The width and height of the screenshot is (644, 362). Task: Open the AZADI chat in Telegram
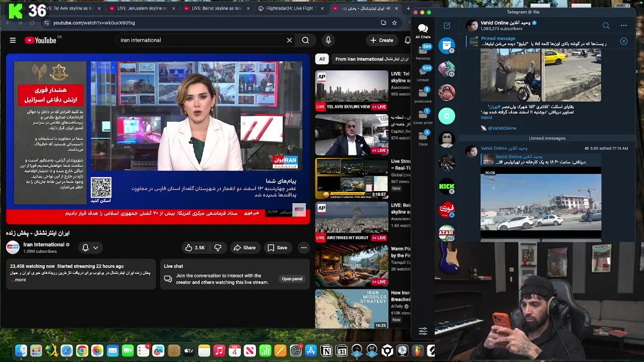[x=447, y=233]
